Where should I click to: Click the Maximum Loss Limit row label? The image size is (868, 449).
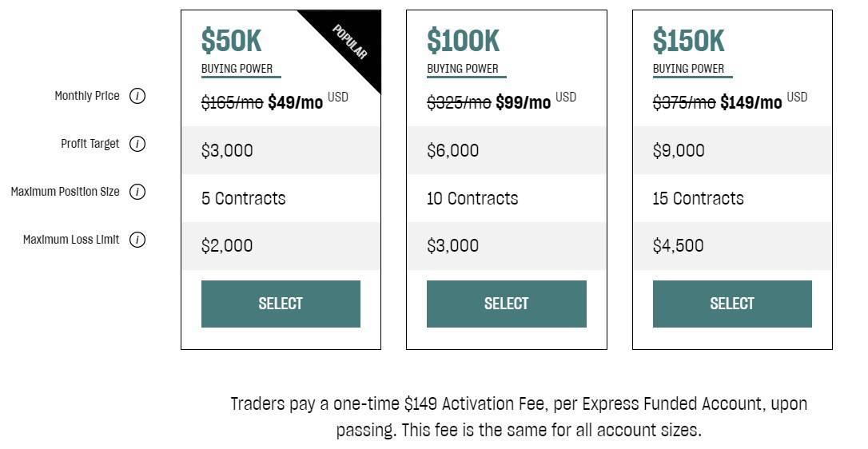[x=71, y=240]
